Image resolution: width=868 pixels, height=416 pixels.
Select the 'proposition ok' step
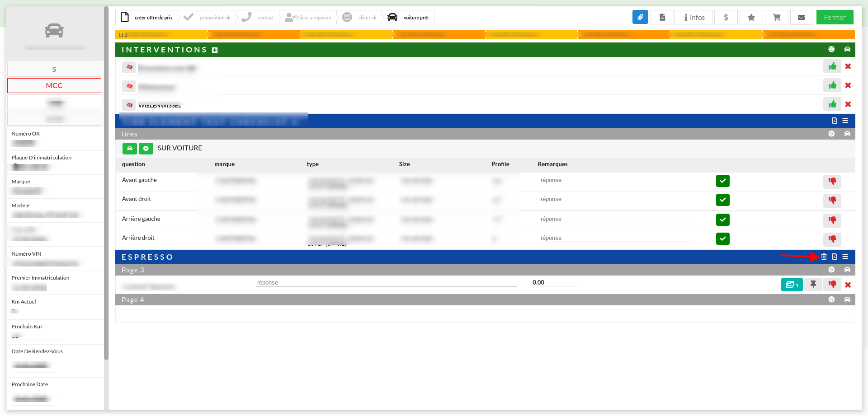coord(208,18)
